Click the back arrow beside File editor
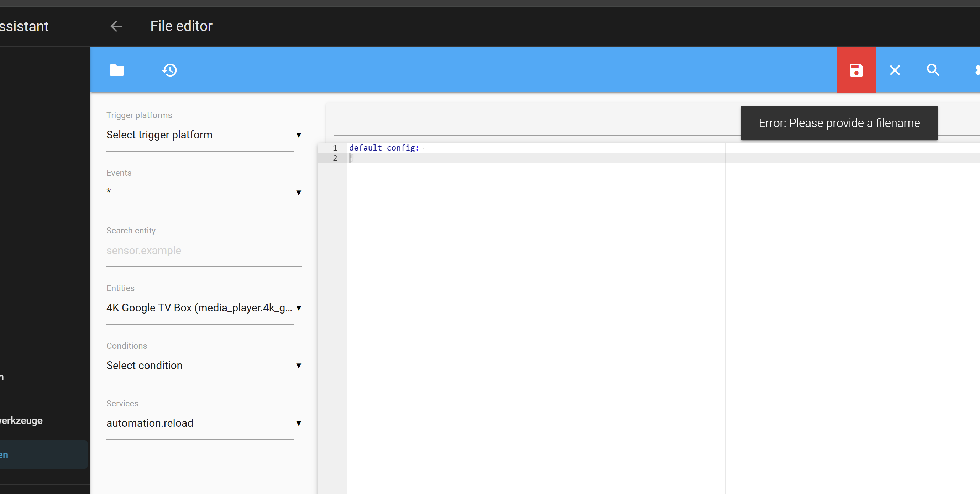The width and height of the screenshot is (980, 494). pyautogui.click(x=116, y=26)
